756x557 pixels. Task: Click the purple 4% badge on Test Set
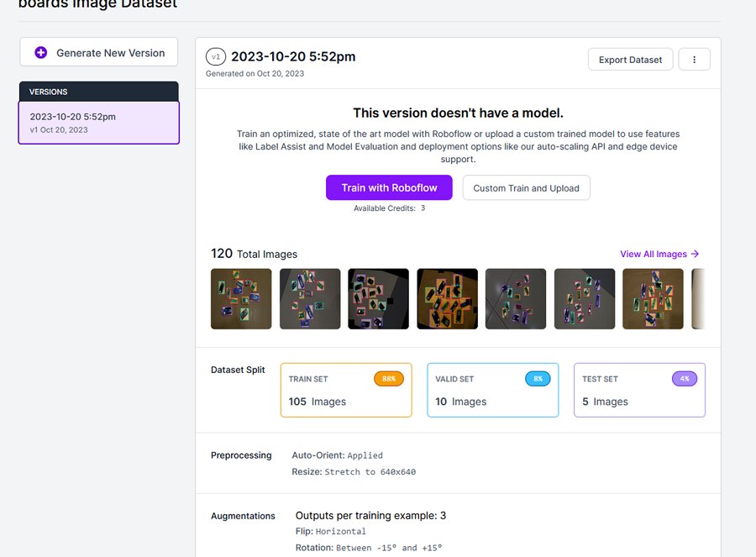(x=684, y=378)
